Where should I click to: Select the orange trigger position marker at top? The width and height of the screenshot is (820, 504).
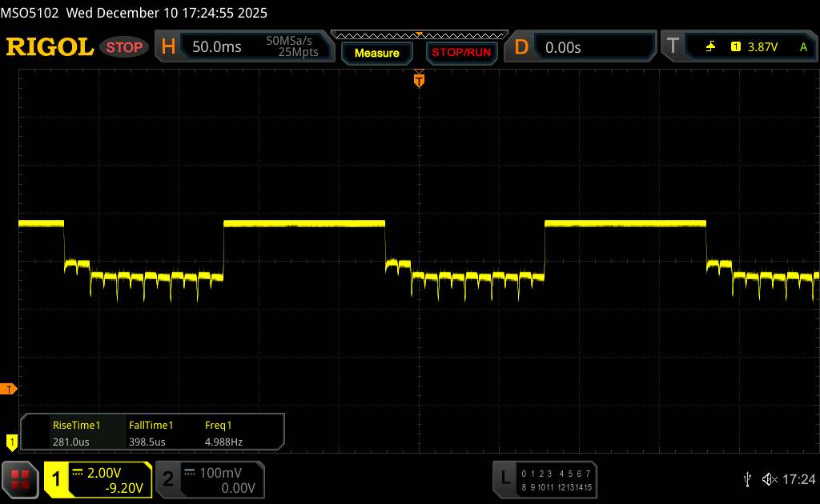418,79
